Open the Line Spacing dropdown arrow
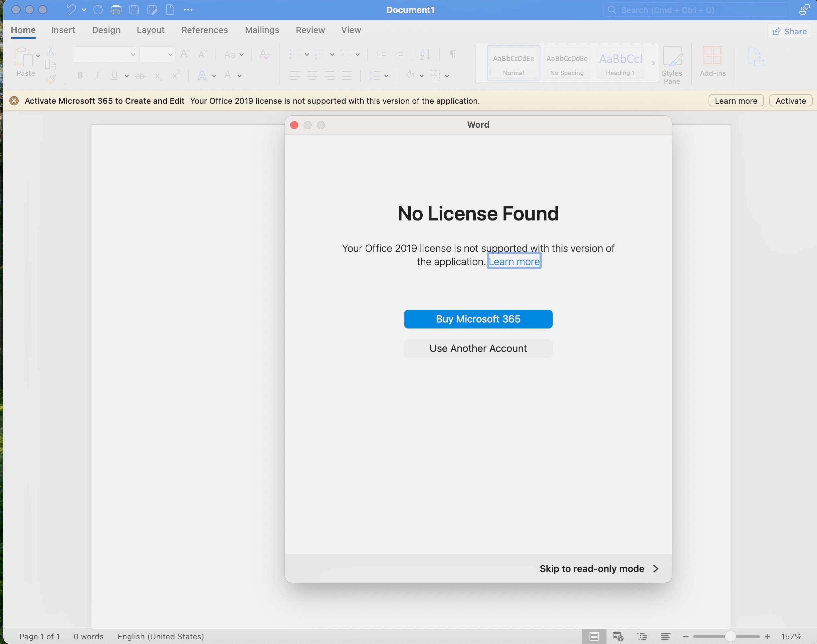Image resolution: width=817 pixels, height=644 pixels. (386, 76)
